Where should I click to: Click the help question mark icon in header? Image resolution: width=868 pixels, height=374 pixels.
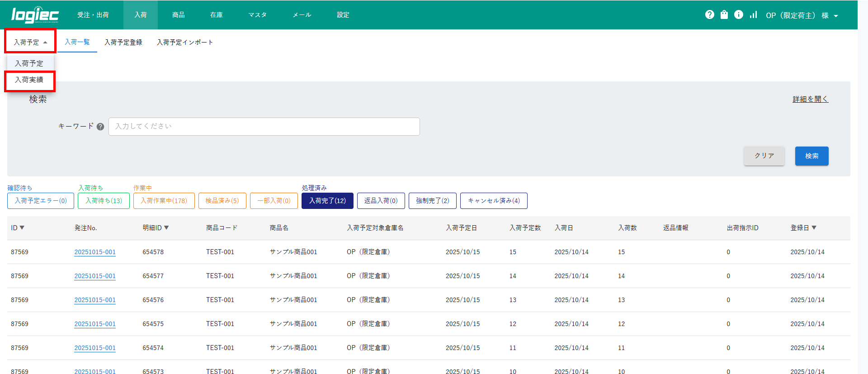pos(709,15)
